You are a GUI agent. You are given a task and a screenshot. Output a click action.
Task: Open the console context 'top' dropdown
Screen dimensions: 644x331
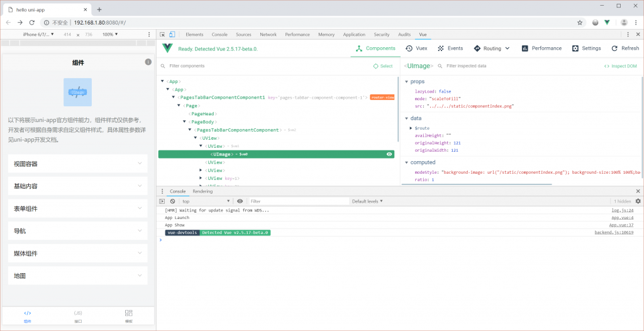tap(206, 201)
